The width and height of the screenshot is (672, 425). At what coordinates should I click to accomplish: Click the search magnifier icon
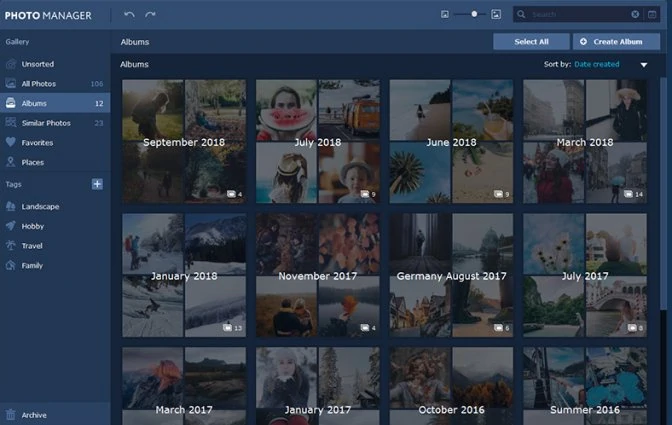(x=521, y=15)
